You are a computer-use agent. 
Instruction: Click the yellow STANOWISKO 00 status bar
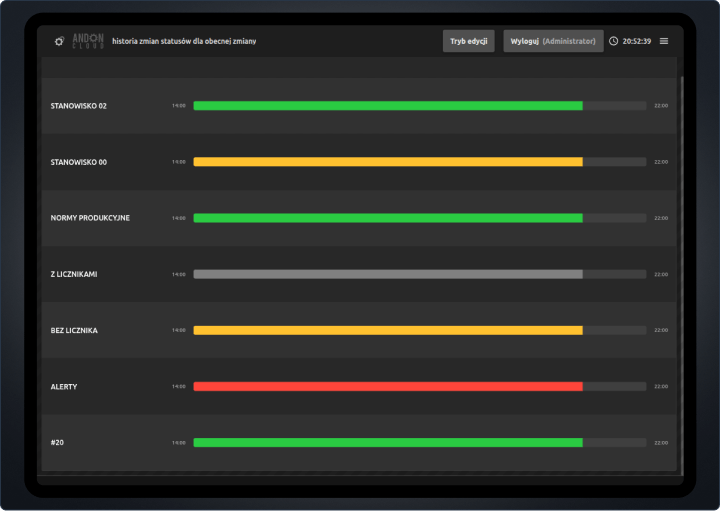pos(387,161)
